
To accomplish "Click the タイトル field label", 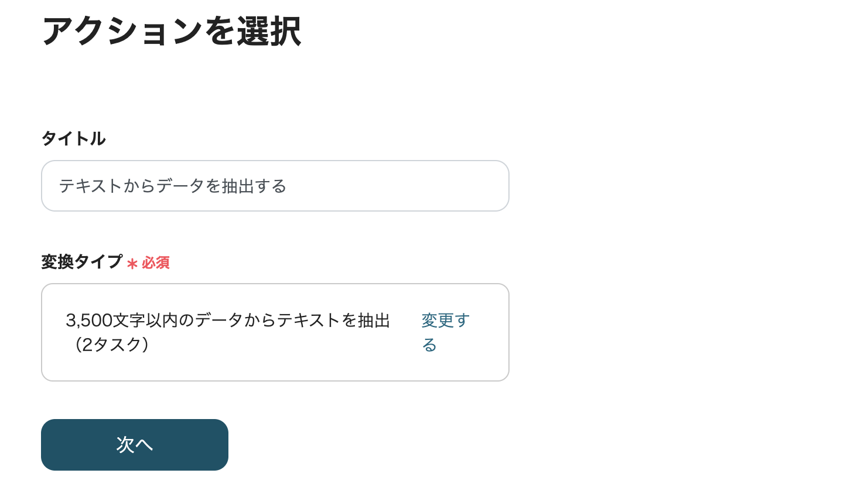I will click(73, 139).
